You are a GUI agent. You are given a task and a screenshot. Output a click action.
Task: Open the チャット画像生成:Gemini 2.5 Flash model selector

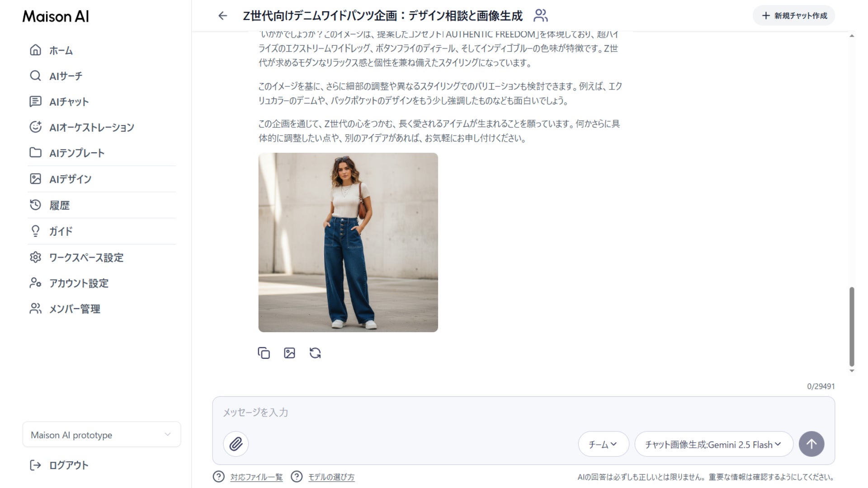[714, 444]
